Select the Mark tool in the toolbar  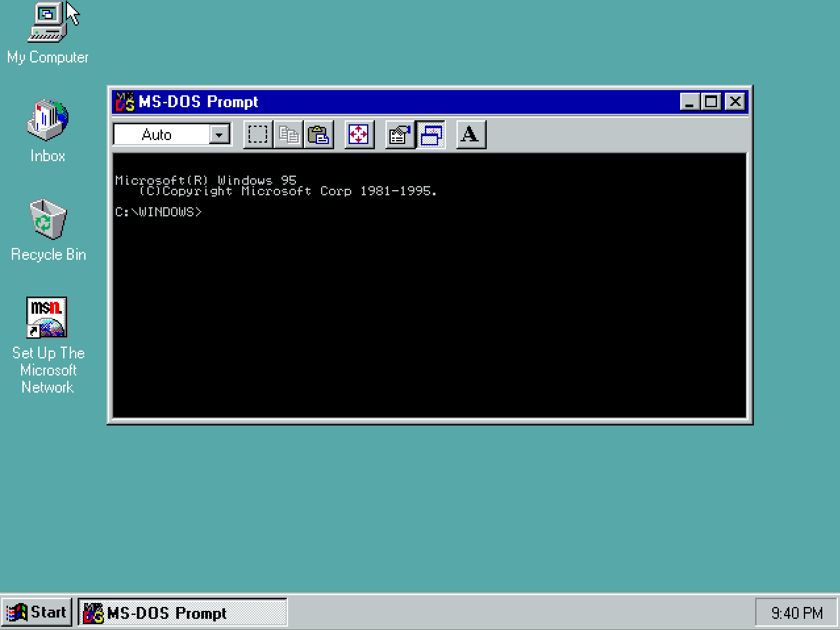tap(258, 135)
